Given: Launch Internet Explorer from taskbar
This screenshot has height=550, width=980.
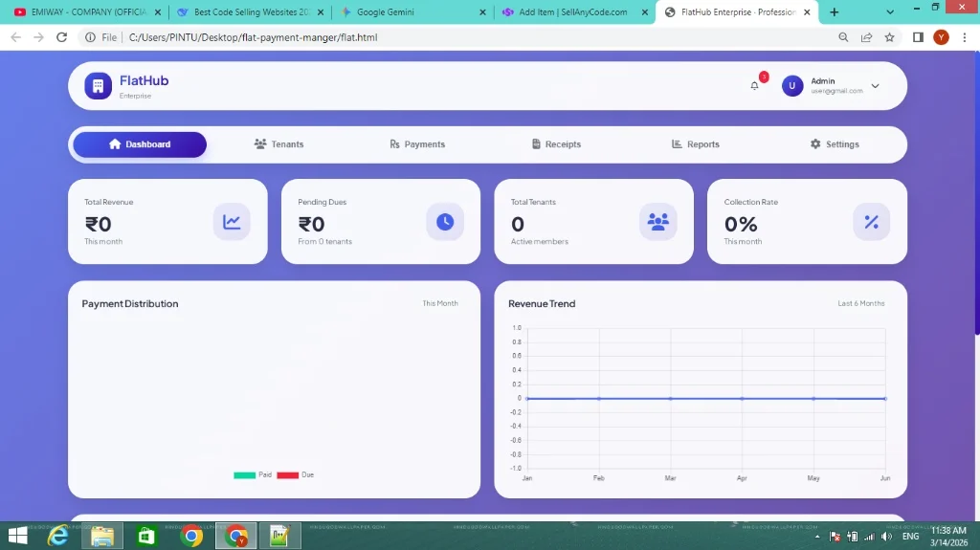Looking at the screenshot, I should (58, 536).
